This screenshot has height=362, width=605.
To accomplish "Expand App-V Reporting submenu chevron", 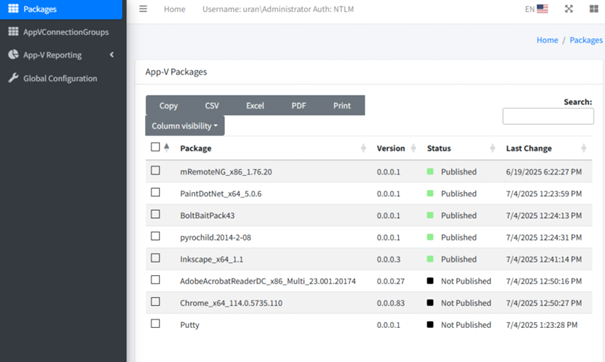I will pos(112,55).
